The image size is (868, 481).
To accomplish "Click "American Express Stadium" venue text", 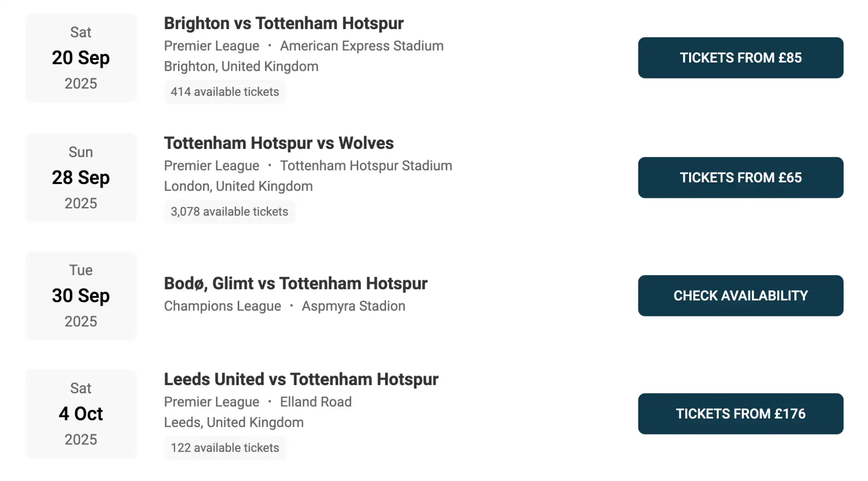I will point(362,46).
